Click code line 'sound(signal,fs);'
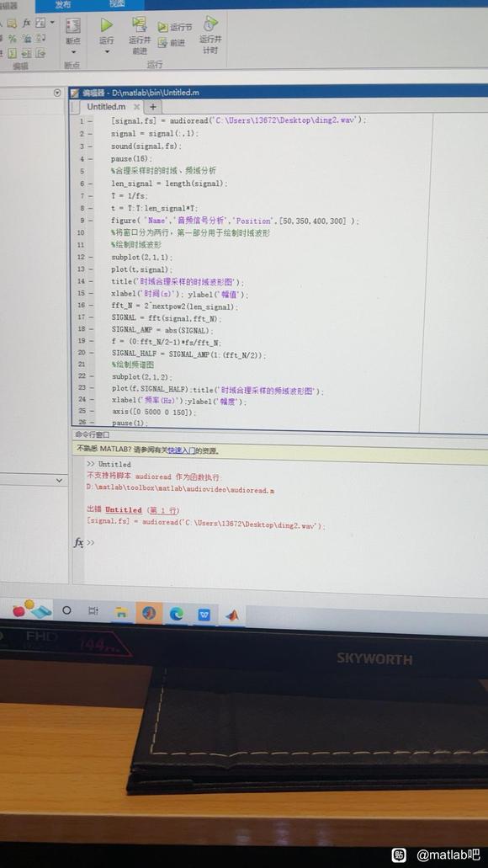Viewport: 488px width, 868px height. point(146,146)
